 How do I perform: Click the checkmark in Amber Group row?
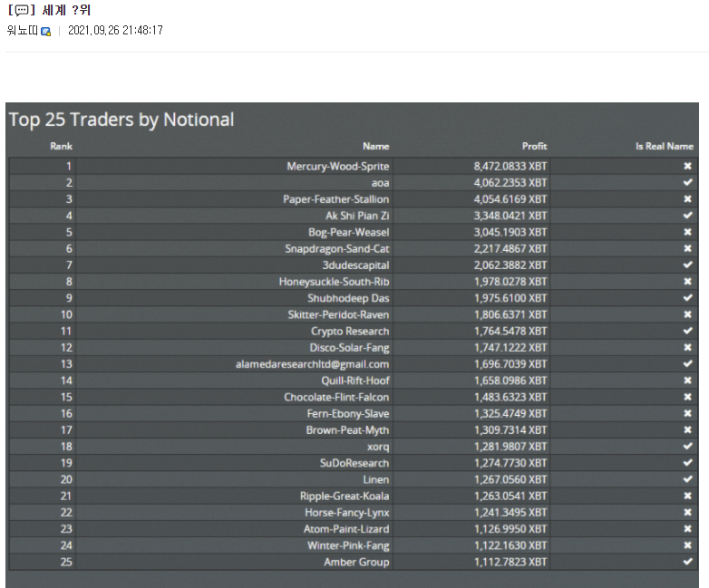click(687, 562)
